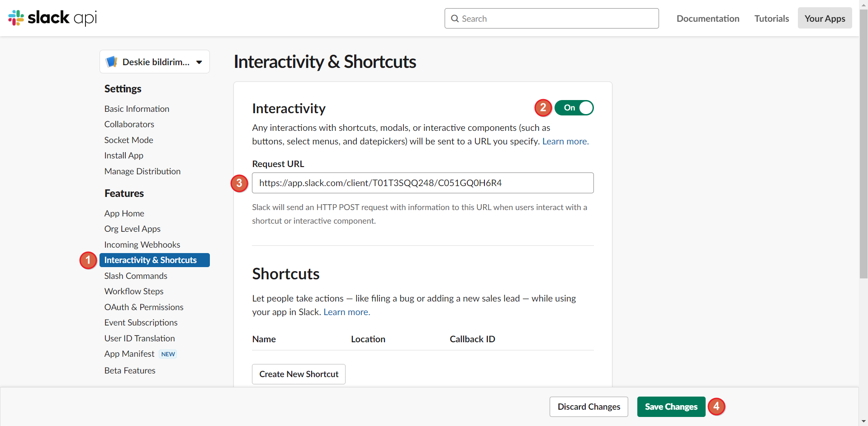868x426 pixels.
Task: Open OAuth & Permissions page
Action: (x=144, y=307)
